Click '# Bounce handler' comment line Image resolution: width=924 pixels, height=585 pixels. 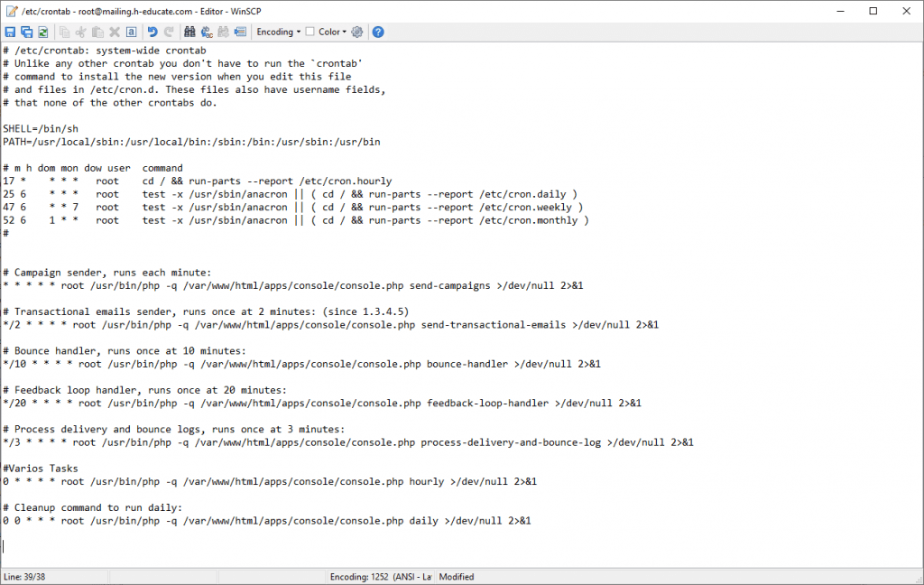click(x=125, y=351)
